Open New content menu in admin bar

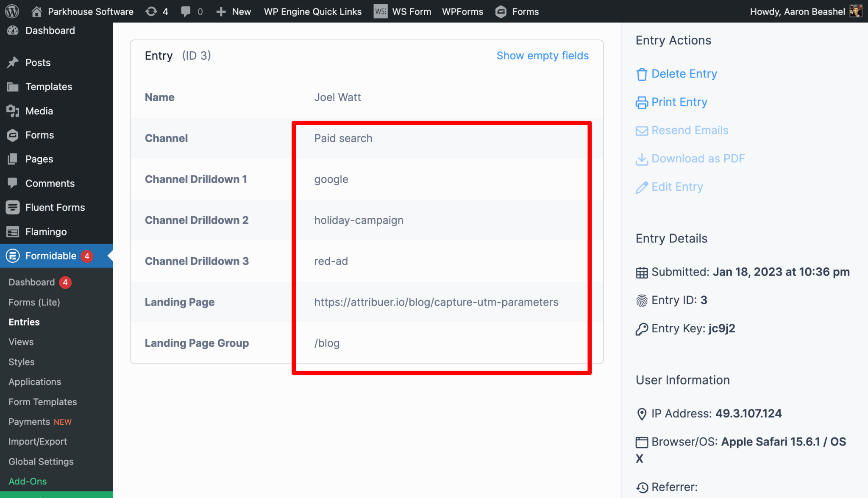(x=234, y=11)
